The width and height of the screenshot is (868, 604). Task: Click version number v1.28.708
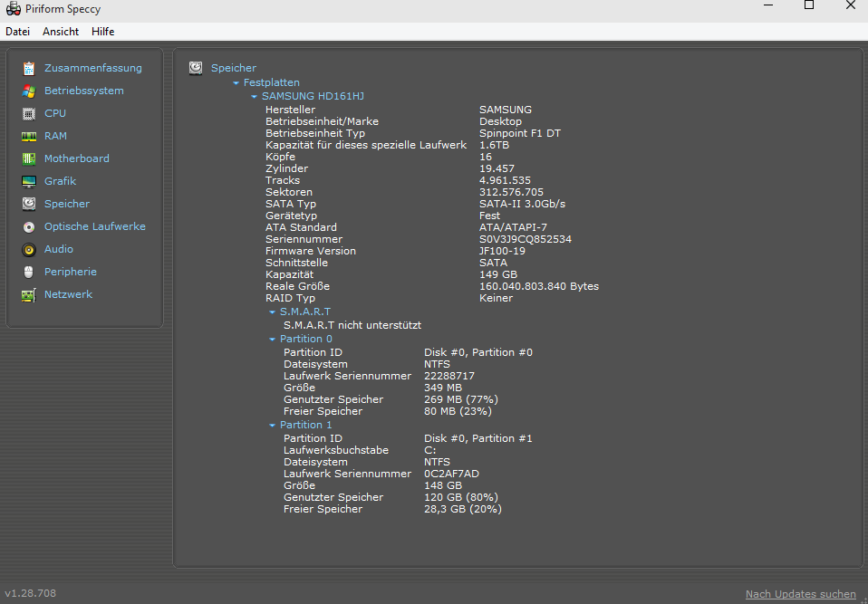pyautogui.click(x=31, y=593)
